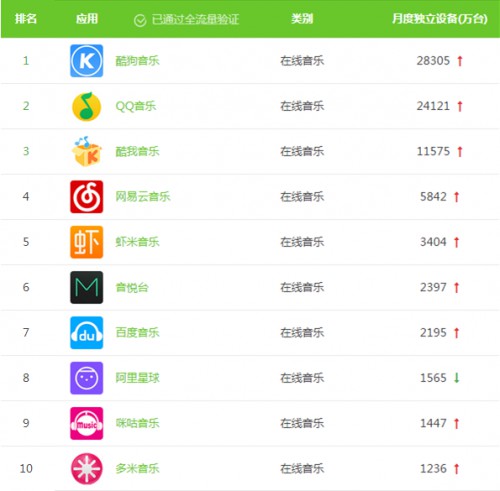
Task: Click the 酷狗音乐 K app icon
Action: pos(87,61)
